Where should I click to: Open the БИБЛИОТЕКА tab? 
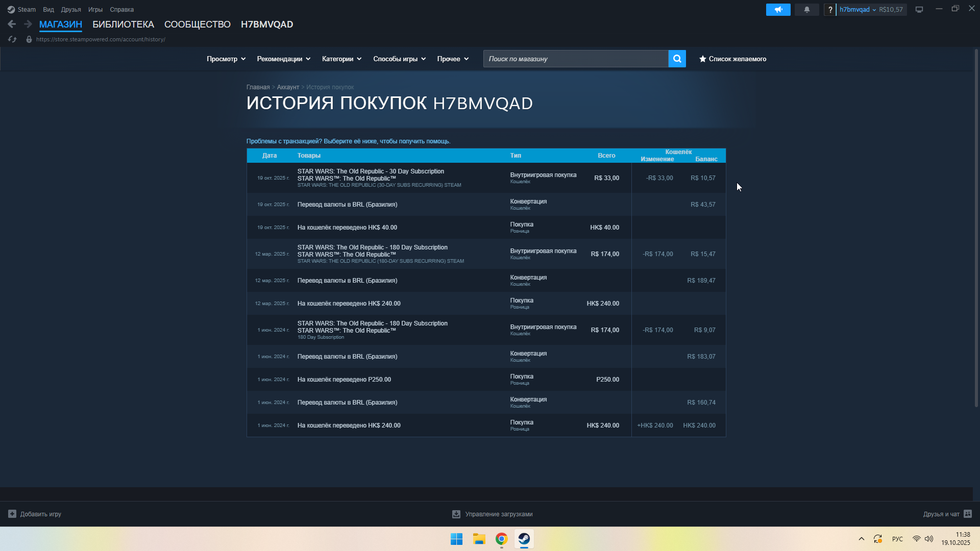[123, 24]
